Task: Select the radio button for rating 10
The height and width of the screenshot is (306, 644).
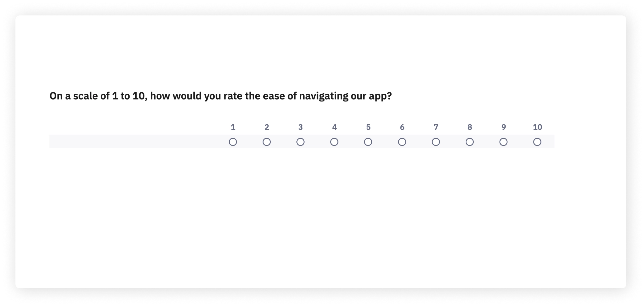Action: point(537,142)
